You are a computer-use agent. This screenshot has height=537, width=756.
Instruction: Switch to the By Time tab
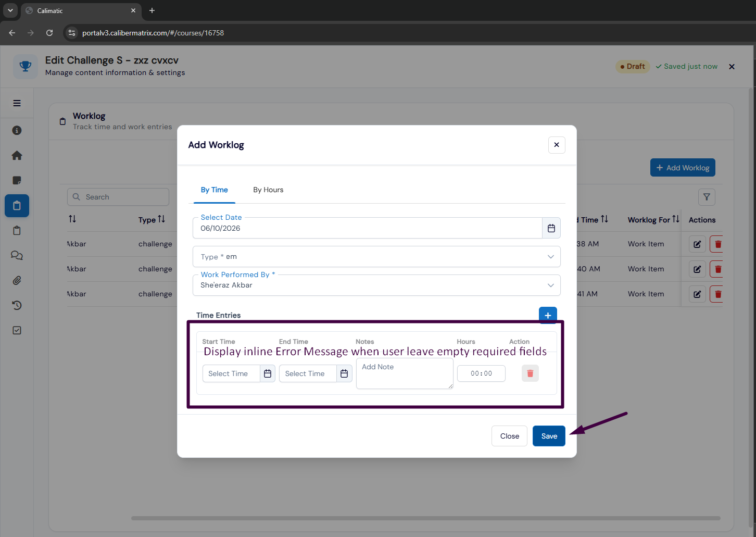pos(215,190)
